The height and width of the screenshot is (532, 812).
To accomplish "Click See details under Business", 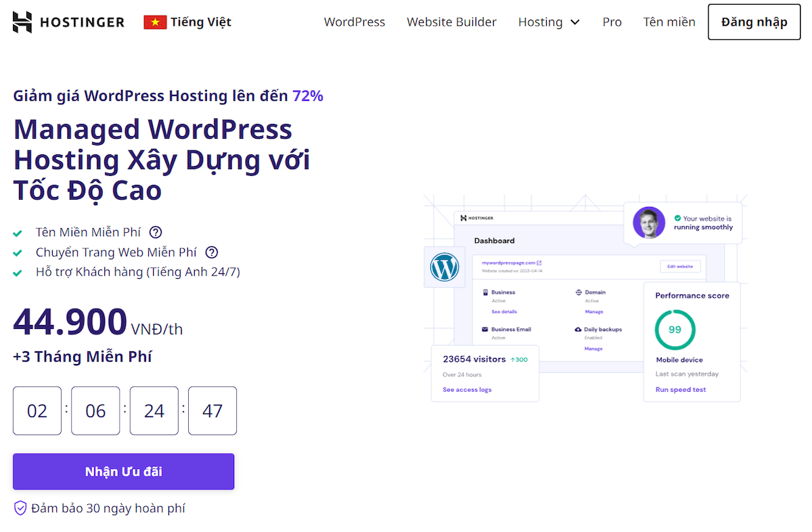I will pyautogui.click(x=504, y=311).
